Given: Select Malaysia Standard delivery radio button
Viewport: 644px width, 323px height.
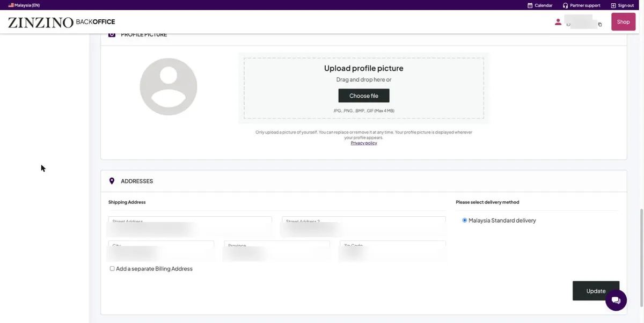Looking at the screenshot, I should point(465,221).
